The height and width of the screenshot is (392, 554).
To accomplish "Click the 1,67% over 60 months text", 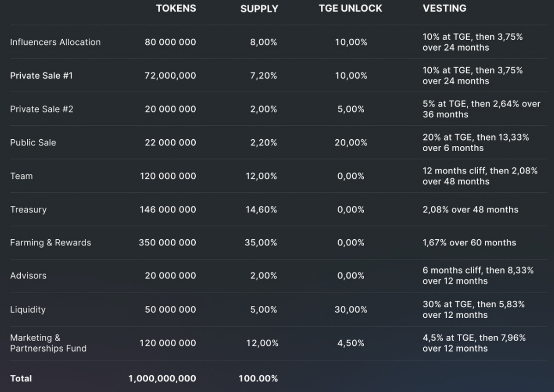I will (469, 243).
